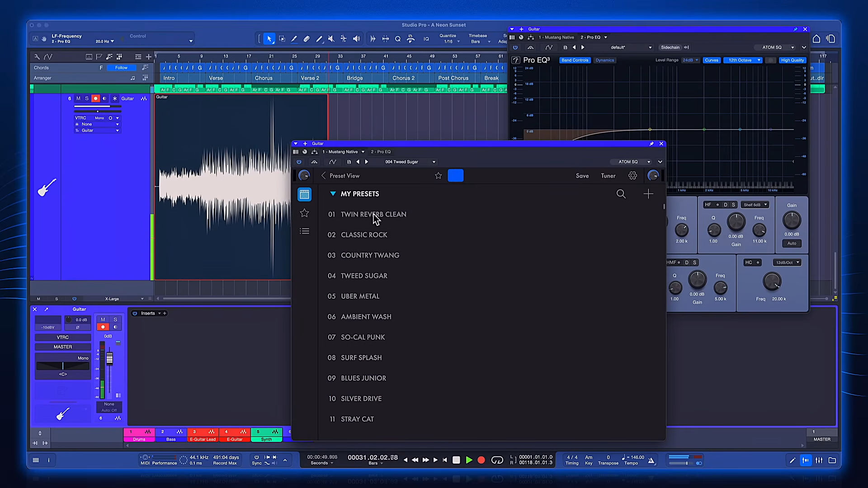This screenshot has height=488, width=868.
Task: Select the preset grid sidebar icon
Action: coord(304,194)
